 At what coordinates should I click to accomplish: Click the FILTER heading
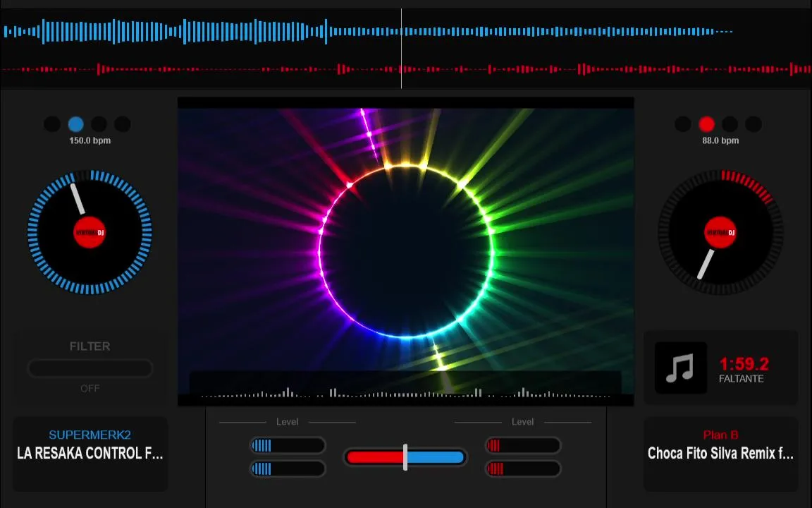[90, 346]
